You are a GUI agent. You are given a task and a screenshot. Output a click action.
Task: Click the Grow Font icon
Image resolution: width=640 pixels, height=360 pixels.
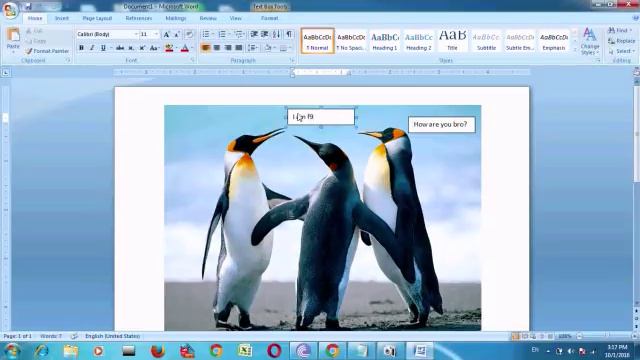[167, 35]
